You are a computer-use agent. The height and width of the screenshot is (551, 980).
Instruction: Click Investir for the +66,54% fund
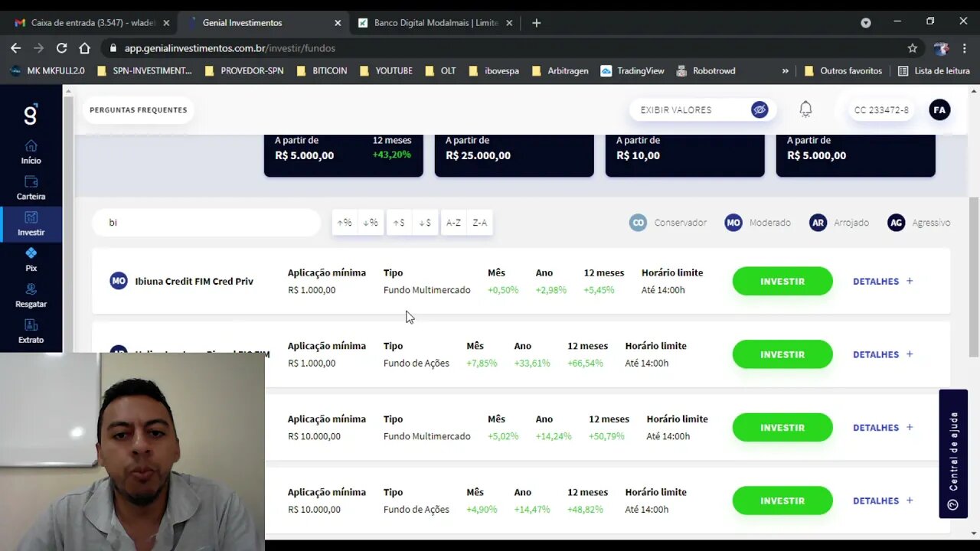(x=782, y=354)
